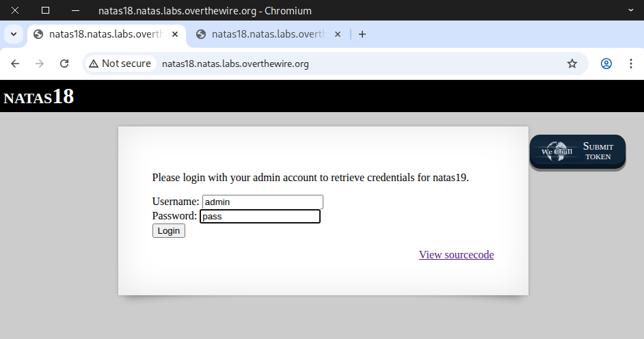The width and height of the screenshot is (644, 339).
Task: Open the View sourcecode link
Action: point(456,255)
